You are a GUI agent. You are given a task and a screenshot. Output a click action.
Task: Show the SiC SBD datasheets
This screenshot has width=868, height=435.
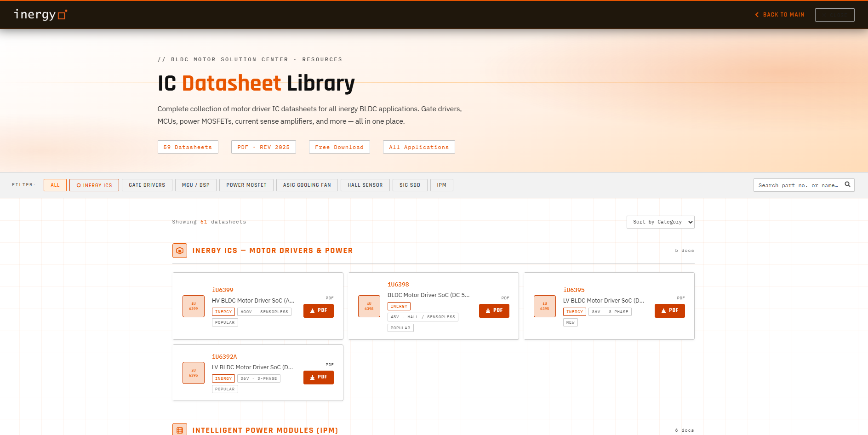pos(410,185)
